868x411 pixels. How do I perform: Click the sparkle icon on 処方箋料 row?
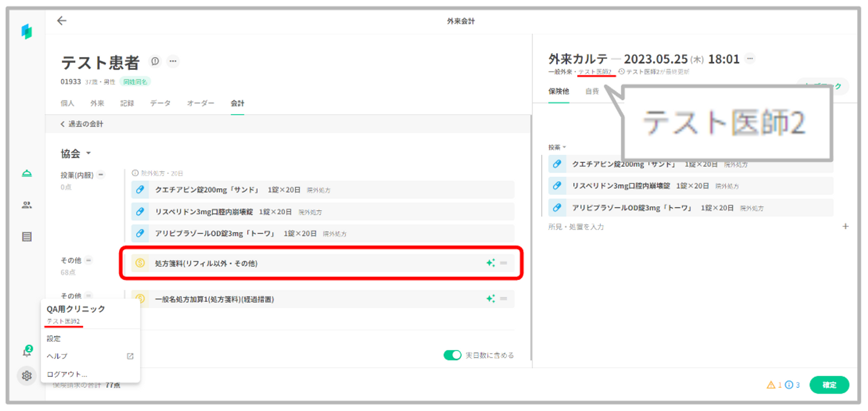pos(490,263)
